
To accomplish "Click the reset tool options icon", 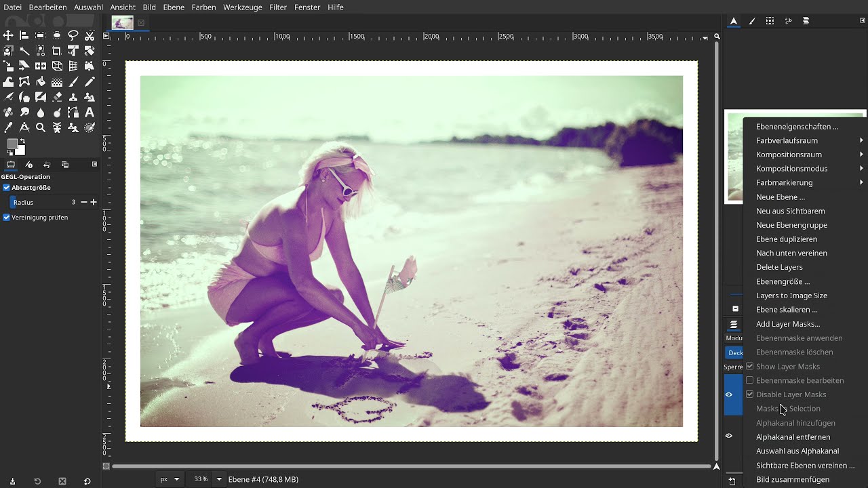I will click(x=87, y=481).
